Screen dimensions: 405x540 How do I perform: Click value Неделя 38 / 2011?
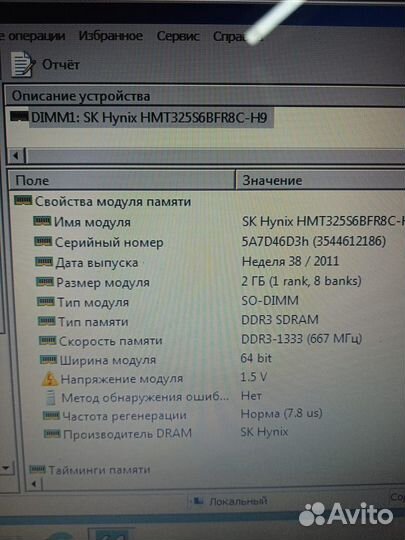290,261
